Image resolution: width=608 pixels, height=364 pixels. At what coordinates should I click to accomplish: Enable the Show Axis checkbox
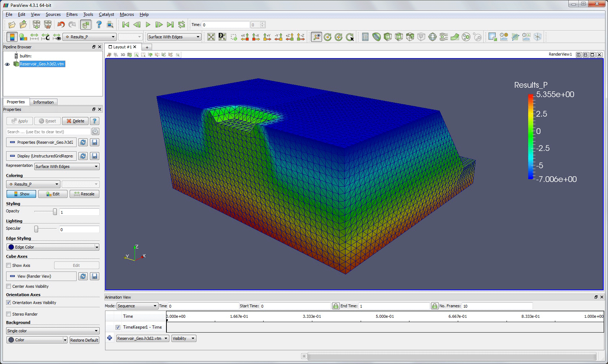coord(9,265)
